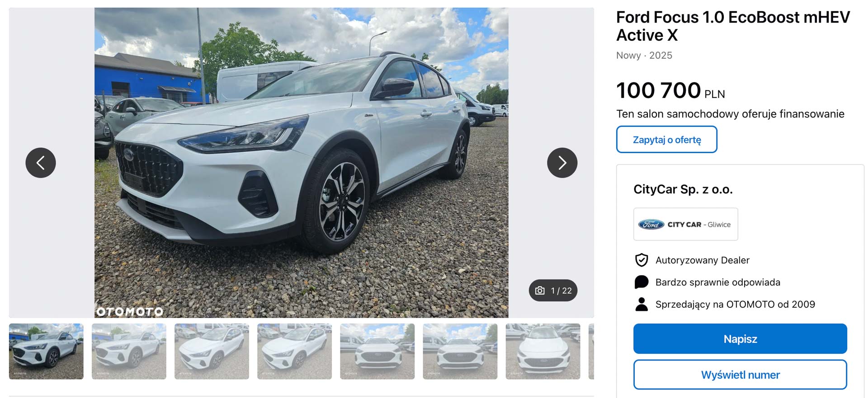The width and height of the screenshot is (868, 398).
Task: Open gallery via camera icon 1 / 22
Action: click(553, 290)
